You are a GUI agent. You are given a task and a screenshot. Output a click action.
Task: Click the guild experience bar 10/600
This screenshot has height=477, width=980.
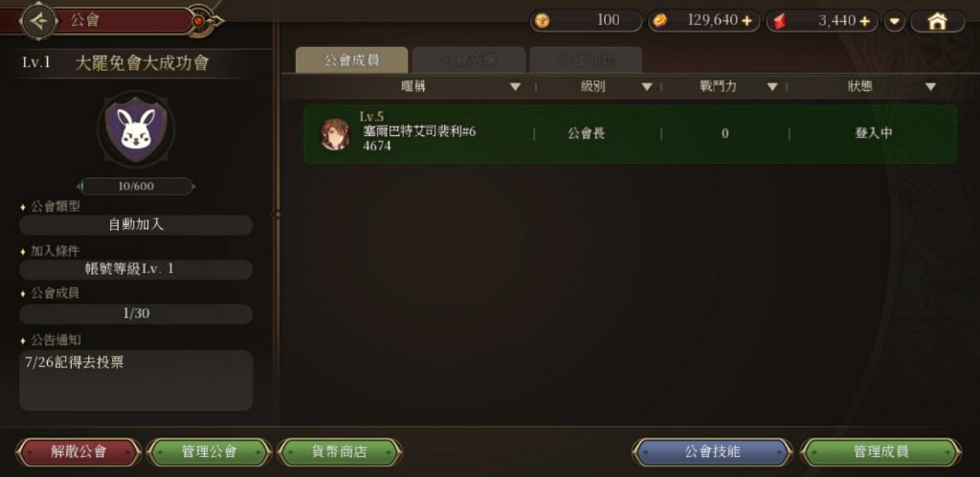click(136, 187)
